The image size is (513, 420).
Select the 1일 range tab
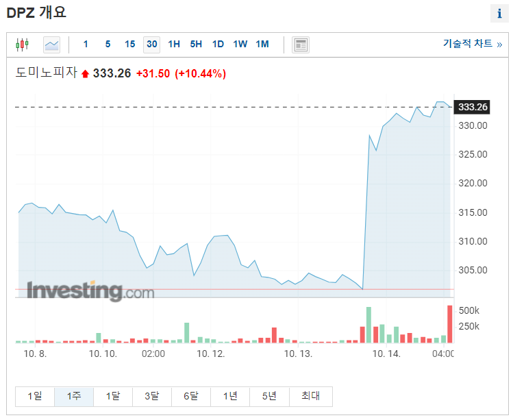click(x=35, y=397)
